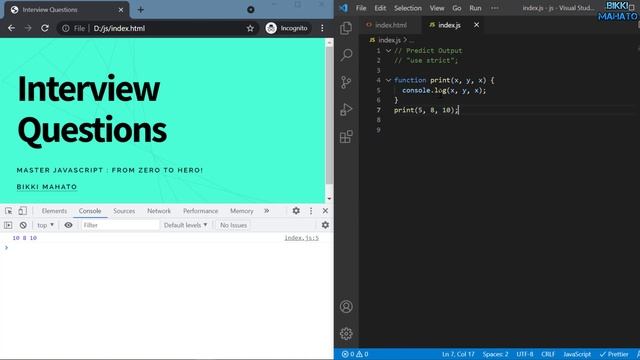Toggle the device toolbar in DevTools
640x360 pixels.
pos(22,211)
